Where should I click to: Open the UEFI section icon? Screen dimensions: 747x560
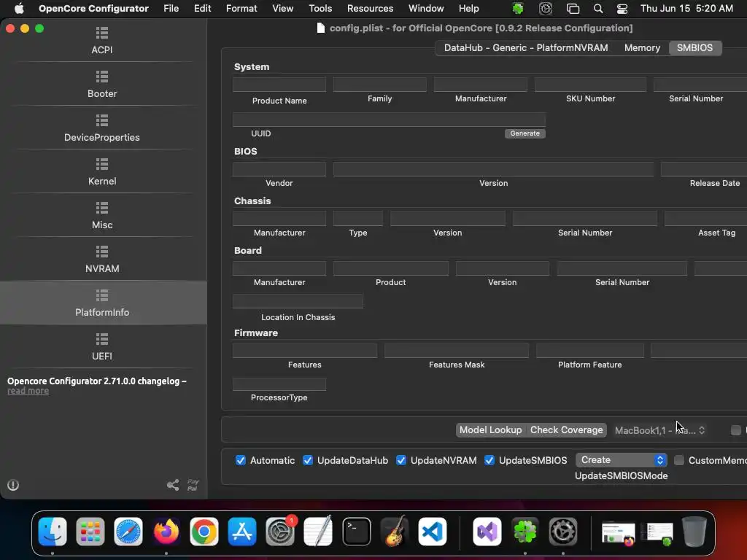(102, 340)
